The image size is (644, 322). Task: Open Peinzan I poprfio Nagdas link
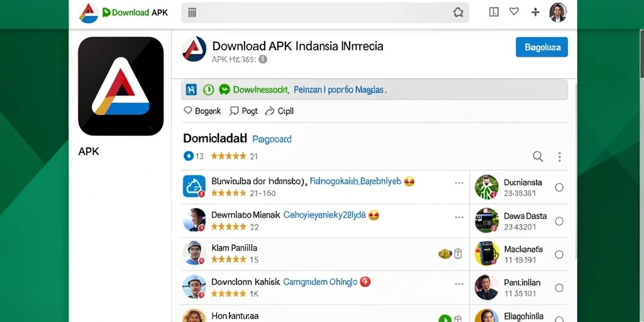(340, 89)
